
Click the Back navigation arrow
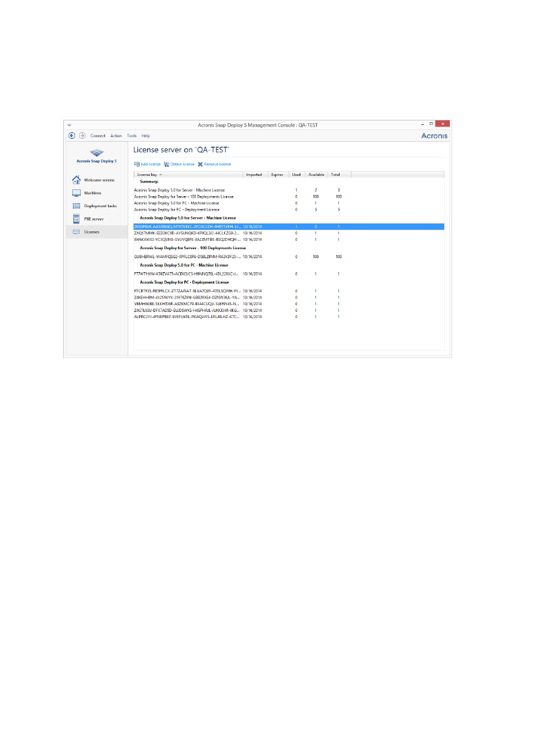[x=72, y=136]
